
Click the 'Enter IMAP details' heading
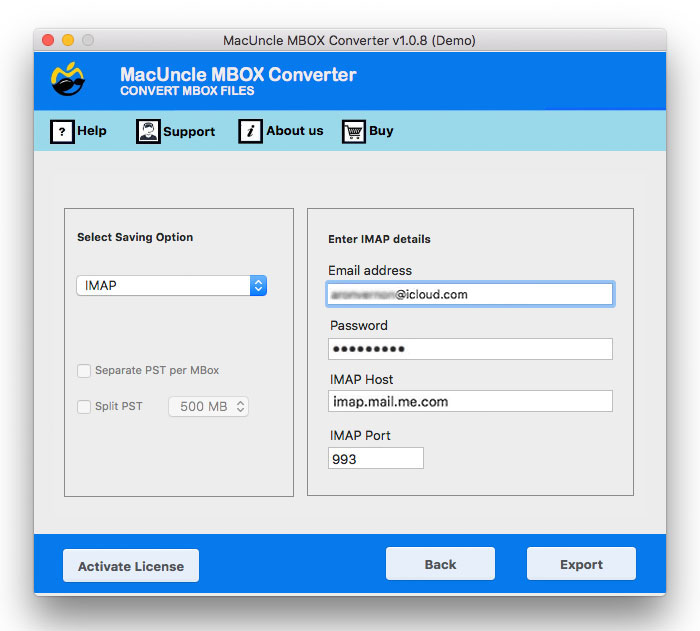pos(379,239)
